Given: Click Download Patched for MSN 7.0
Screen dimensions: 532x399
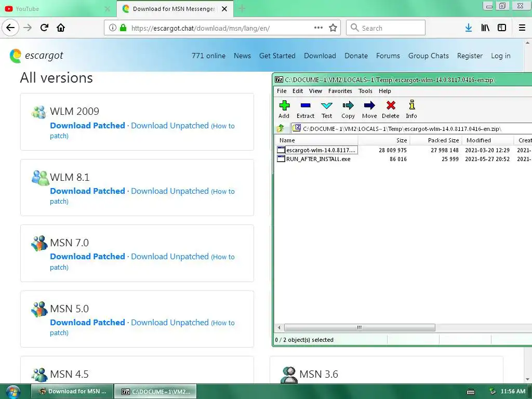Looking at the screenshot, I should pyautogui.click(x=87, y=257).
